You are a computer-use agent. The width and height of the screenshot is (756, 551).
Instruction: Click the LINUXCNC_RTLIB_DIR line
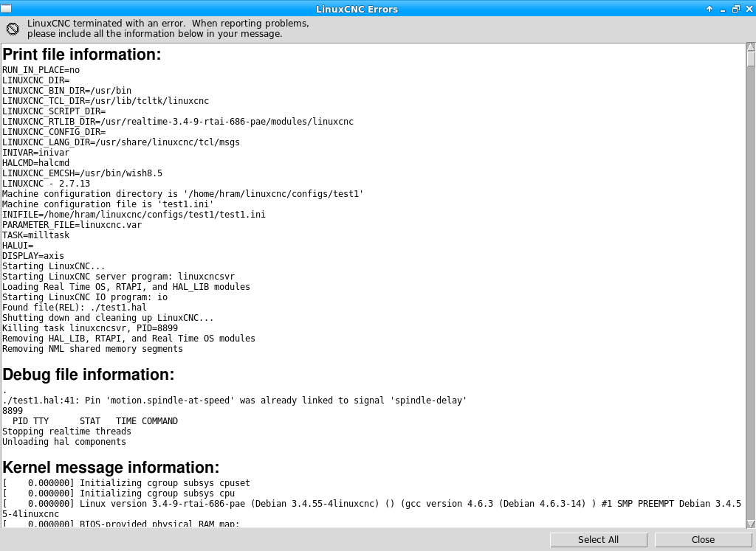point(178,122)
